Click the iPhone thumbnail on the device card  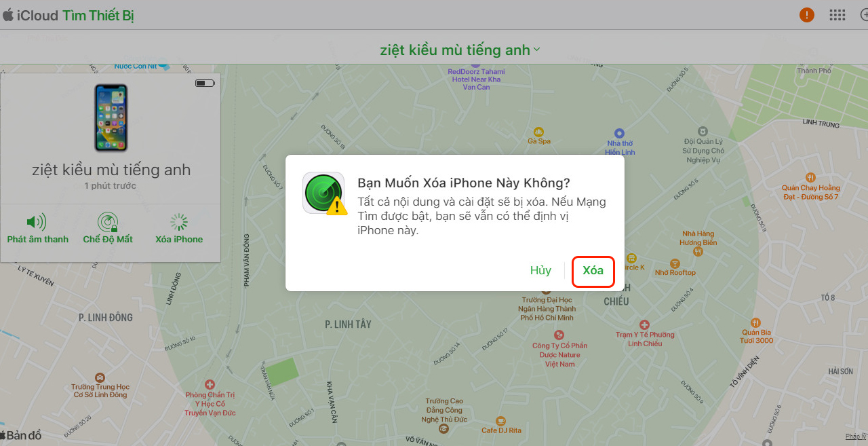pos(110,117)
